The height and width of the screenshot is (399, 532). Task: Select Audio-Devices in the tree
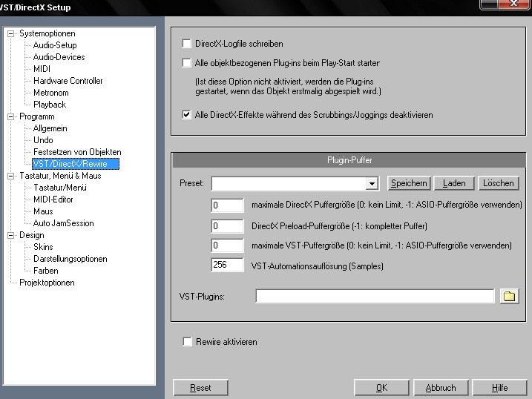click(59, 57)
